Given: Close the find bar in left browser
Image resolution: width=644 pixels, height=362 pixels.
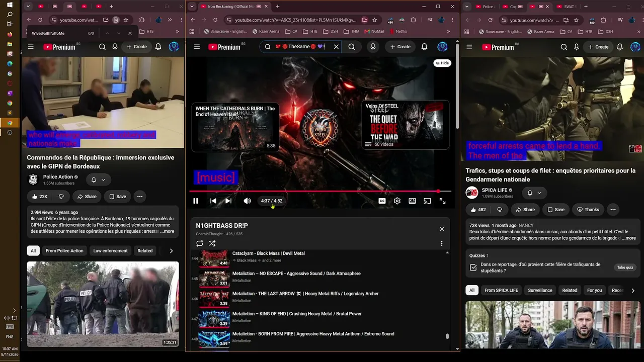Looking at the screenshot, I should (130, 33).
